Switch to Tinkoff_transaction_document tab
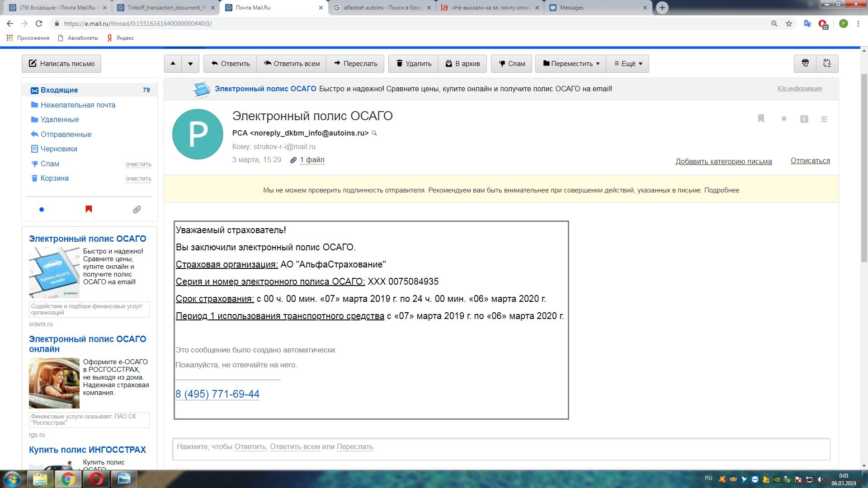Screen dimensions: 868x488 coord(166,8)
